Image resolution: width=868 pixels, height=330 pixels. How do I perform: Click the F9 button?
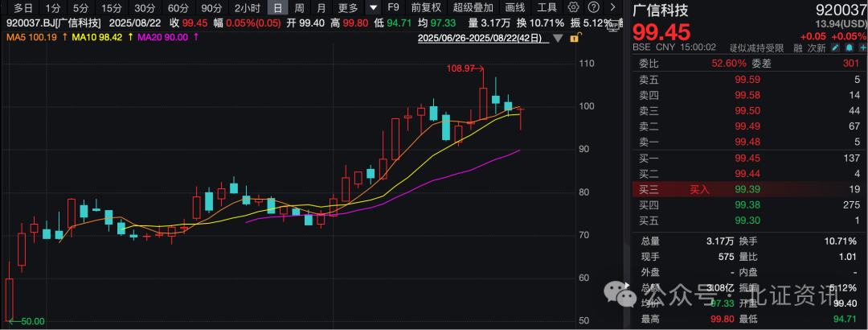tap(393, 8)
